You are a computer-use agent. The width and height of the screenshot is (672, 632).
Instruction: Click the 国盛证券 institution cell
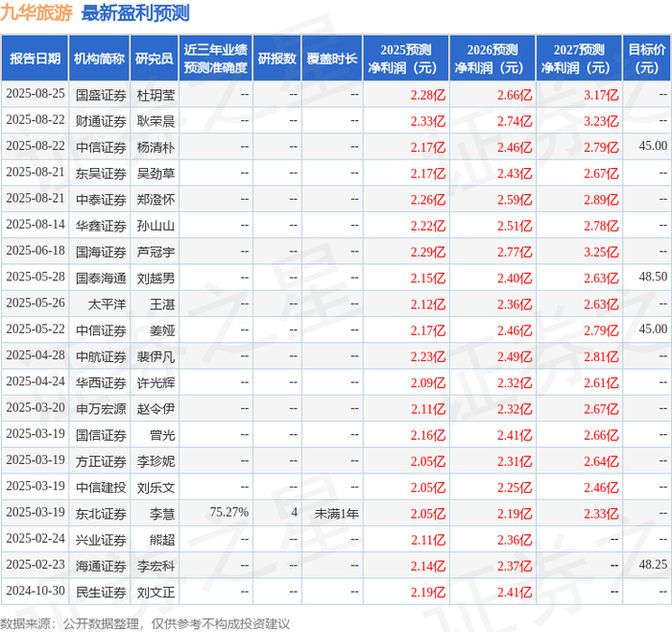[x=101, y=95]
